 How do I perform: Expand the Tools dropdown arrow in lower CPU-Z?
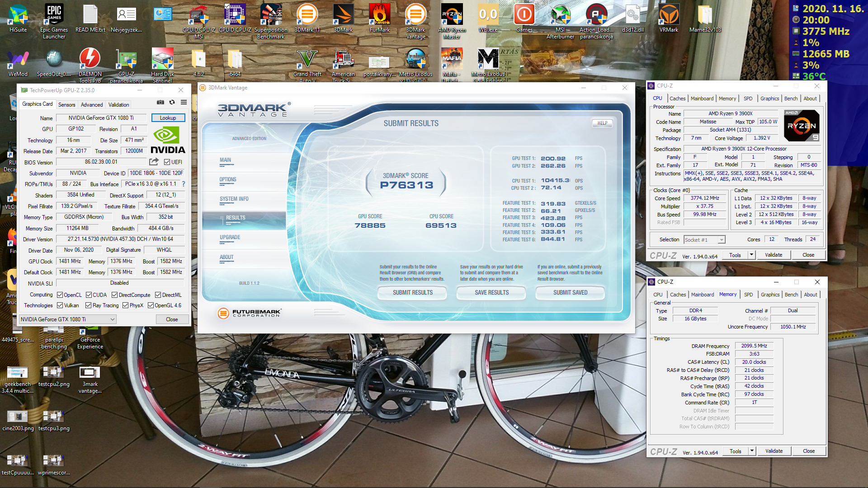[752, 451]
